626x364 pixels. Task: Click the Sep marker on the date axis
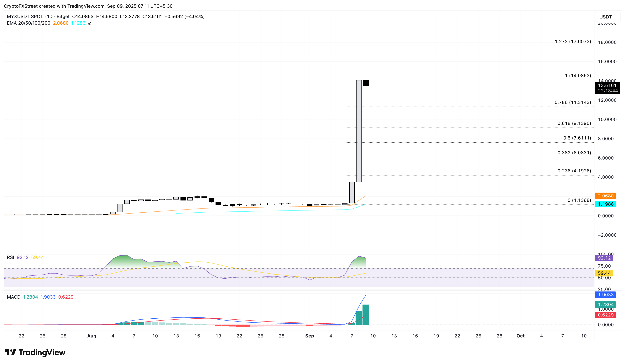click(x=310, y=336)
